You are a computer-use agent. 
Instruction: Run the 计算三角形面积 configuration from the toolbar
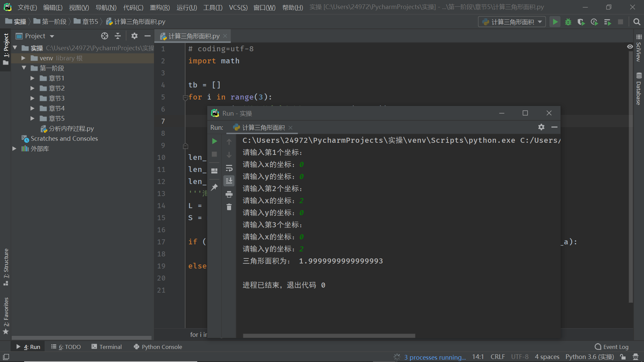tap(555, 22)
